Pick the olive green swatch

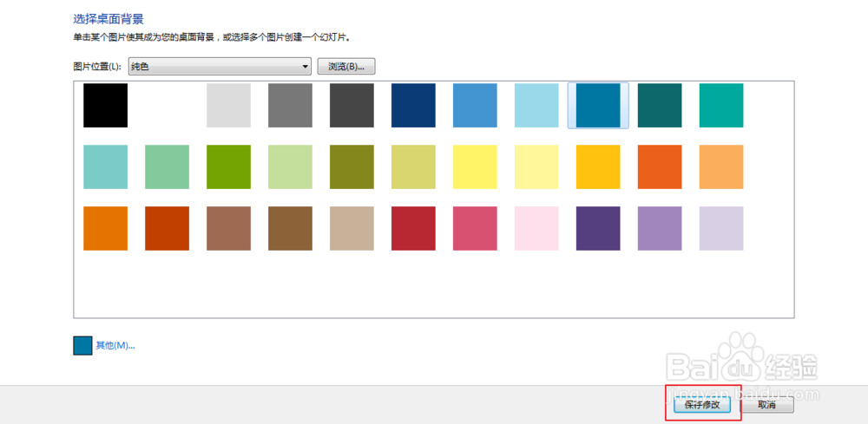point(352,167)
